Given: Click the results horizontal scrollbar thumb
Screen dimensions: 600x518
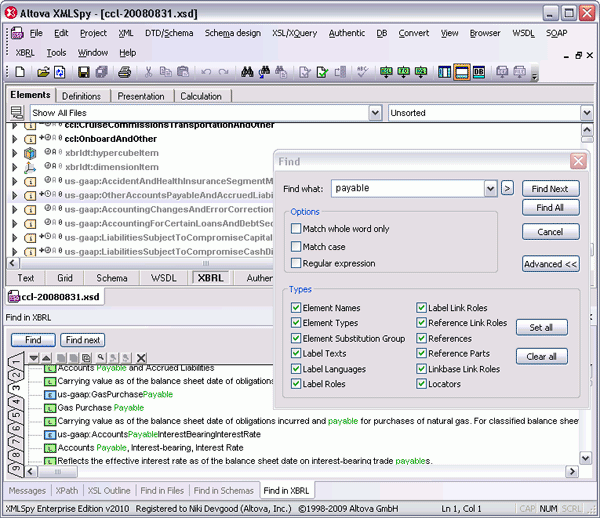Looking at the screenshot, I should pyautogui.click(x=57, y=472).
